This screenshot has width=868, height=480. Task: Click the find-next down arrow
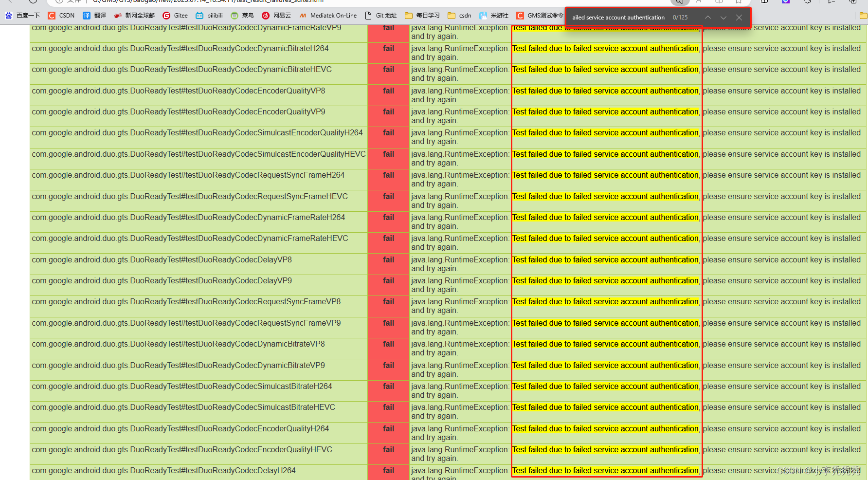(x=723, y=18)
